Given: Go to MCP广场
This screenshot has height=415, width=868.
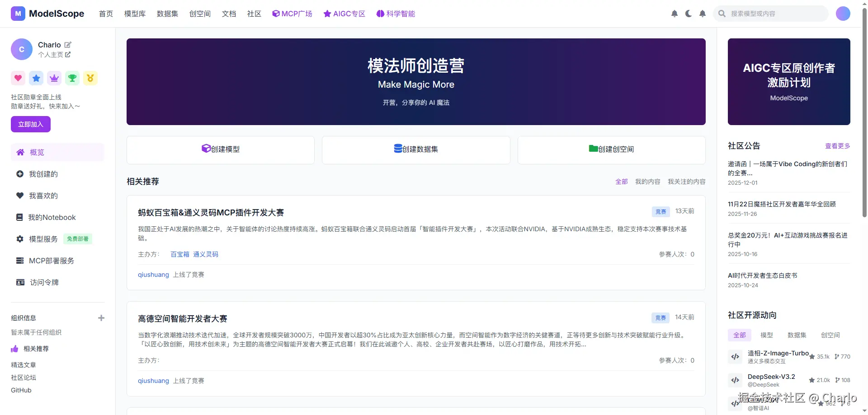Looking at the screenshot, I should pos(292,14).
